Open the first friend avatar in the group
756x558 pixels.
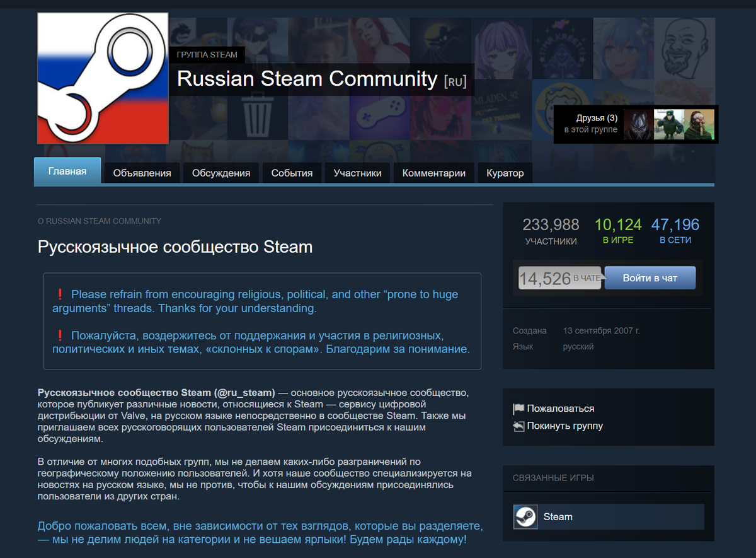[639, 124]
